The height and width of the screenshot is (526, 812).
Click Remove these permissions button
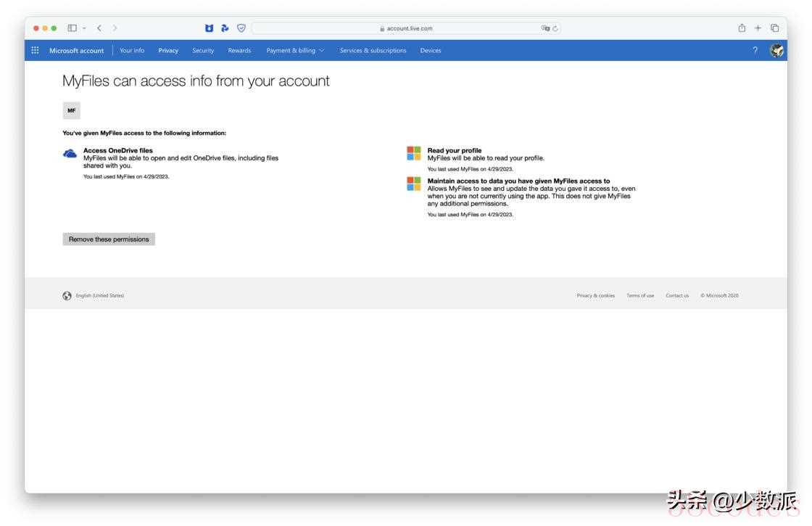tap(109, 239)
